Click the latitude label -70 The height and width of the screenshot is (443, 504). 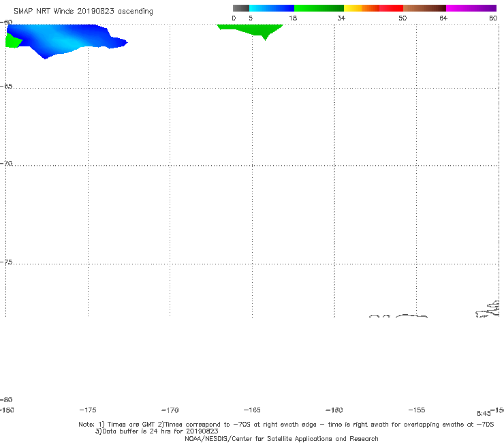pyautogui.click(x=6, y=164)
